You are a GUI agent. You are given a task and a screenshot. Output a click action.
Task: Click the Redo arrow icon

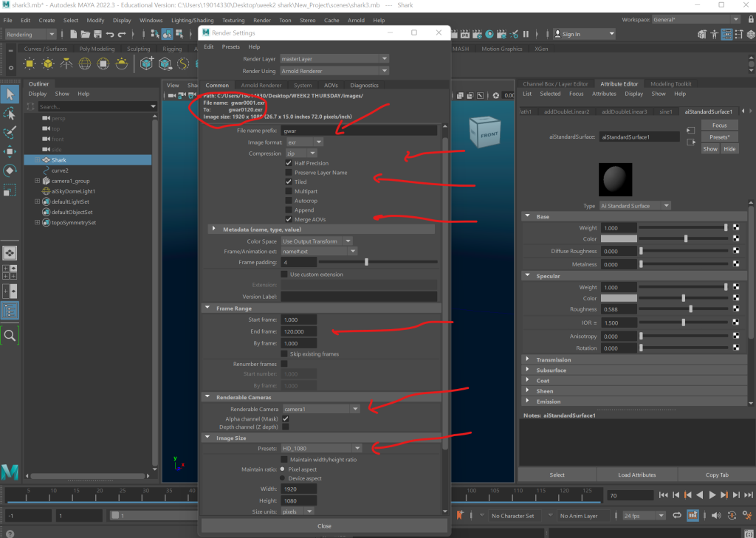point(122,34)
